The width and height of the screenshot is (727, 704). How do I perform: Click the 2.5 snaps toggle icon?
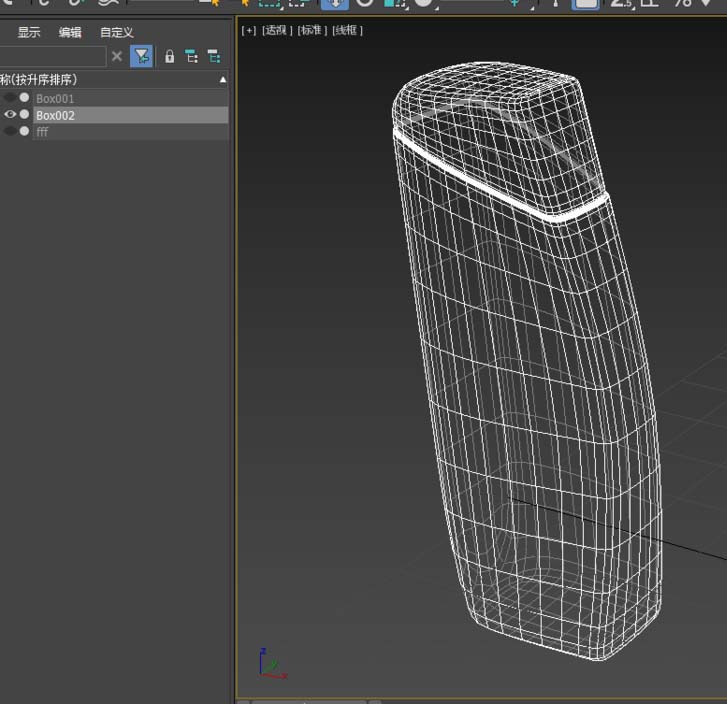coord(622,3)
